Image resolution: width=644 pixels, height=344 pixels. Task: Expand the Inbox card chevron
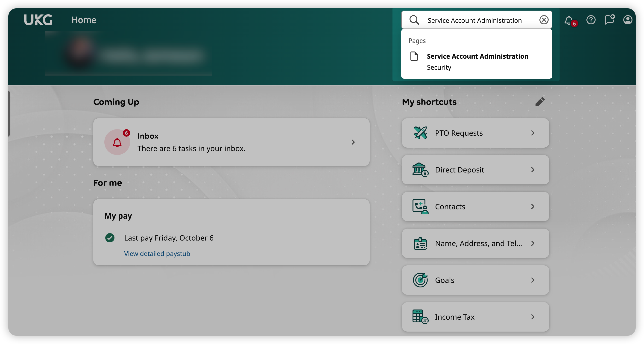tap(353, 142)
